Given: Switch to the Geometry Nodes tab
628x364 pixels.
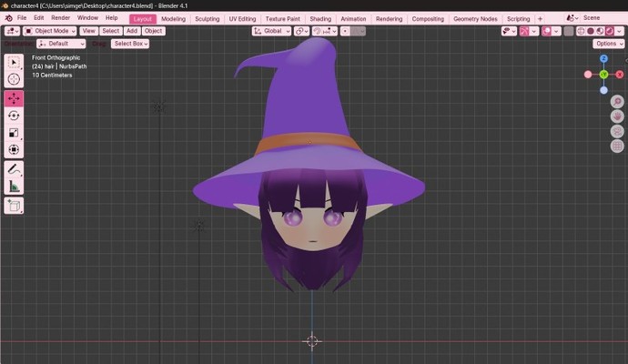Looking at the screenshot, I should pos(475,19).
